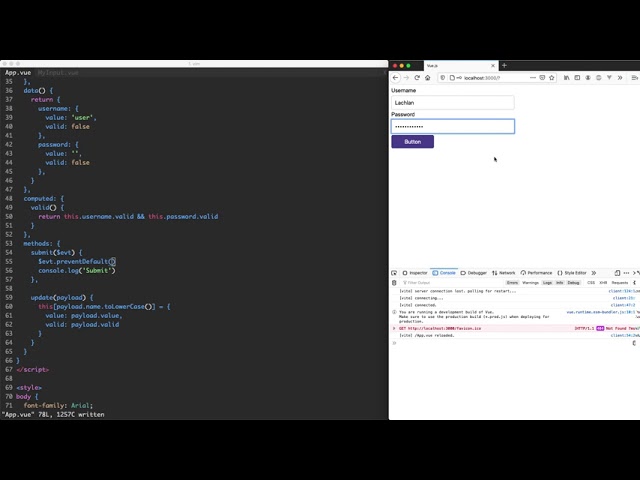
Task: Toggle the CSS console filter
Action: [591, 282]
